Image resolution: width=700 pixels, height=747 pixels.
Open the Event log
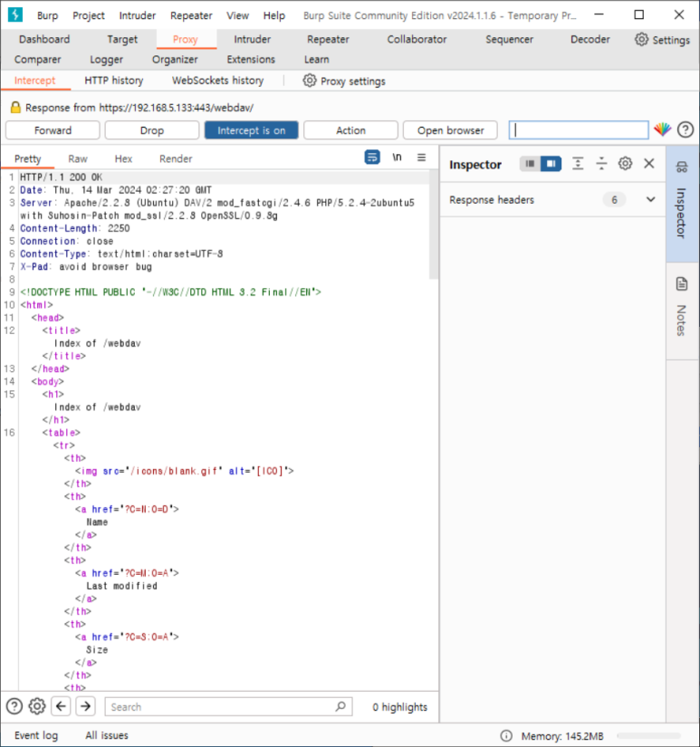pos(35,735)
